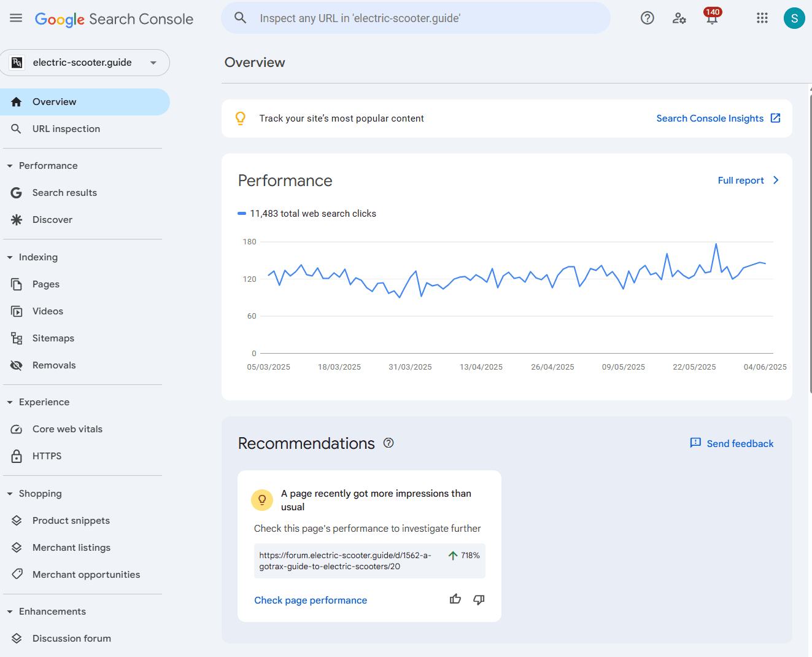812x657 pixels.
Task: Open the user settings icon
Action: tap(679, 18)
